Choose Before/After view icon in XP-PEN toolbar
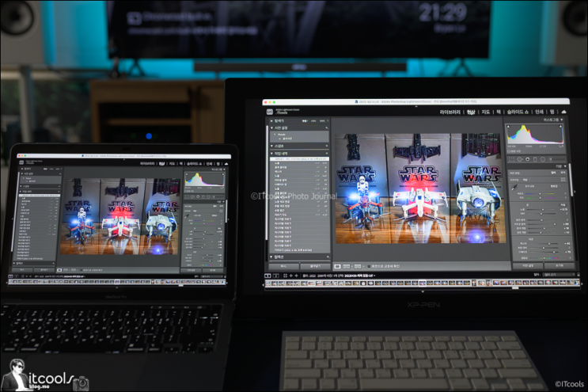Image resolution: width=588 pixels, height=392 pixels. coord(358,266)
